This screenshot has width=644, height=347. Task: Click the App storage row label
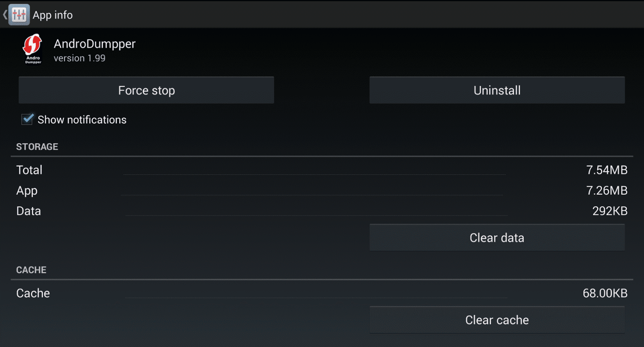pos(27,191)
